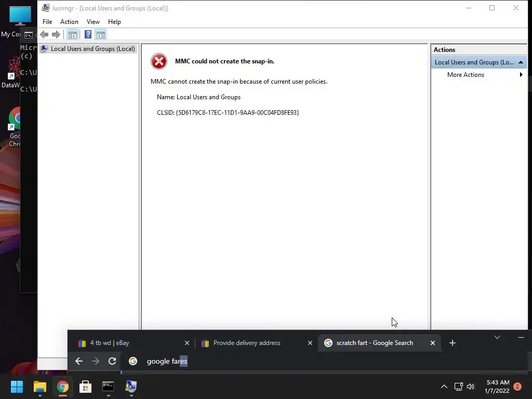Click the Actions pane header

[478, 49]
